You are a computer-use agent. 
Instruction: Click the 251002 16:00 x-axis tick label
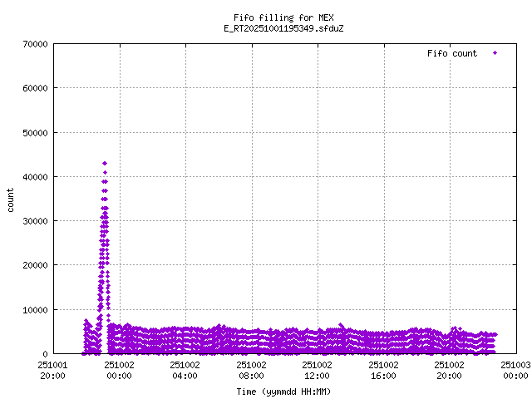(383, 369)
